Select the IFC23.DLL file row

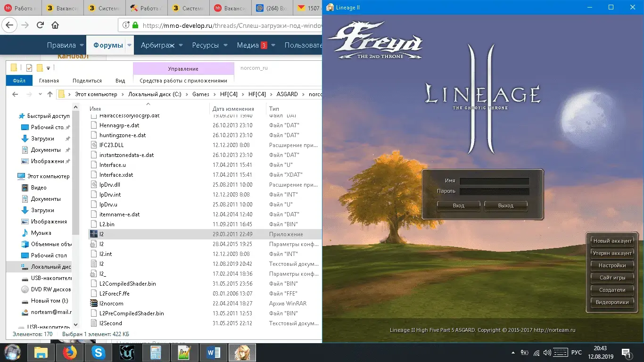205,145
